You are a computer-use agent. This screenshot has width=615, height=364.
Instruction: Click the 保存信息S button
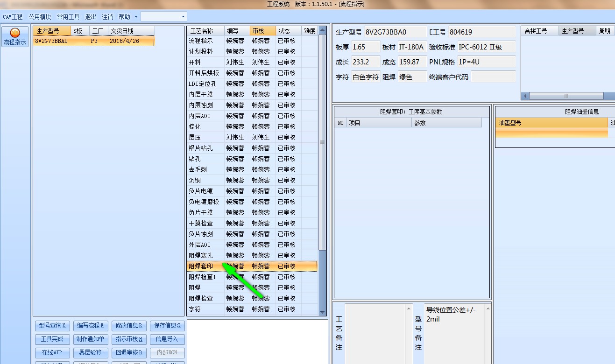[167, 325]
